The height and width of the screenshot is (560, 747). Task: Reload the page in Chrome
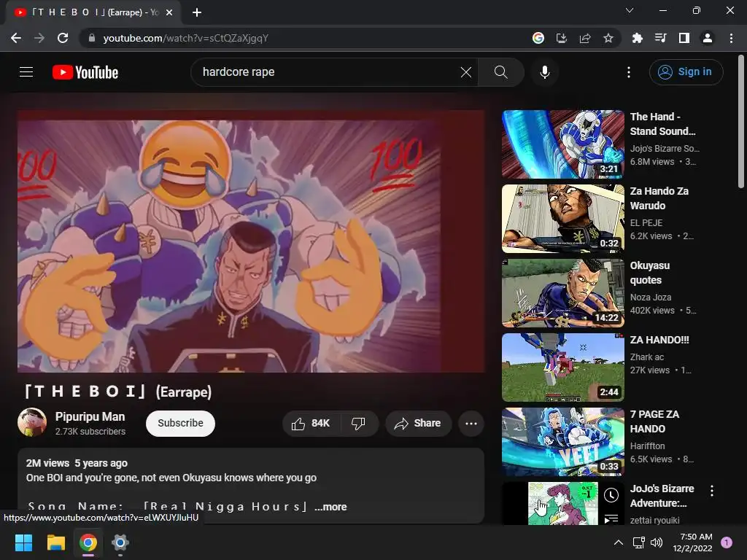[63, 38]
